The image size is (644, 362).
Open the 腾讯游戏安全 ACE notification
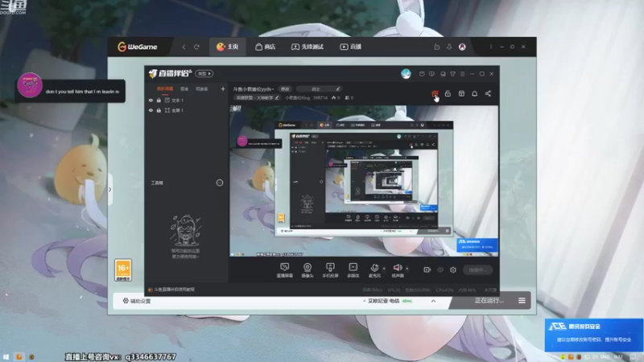point(594,335)
